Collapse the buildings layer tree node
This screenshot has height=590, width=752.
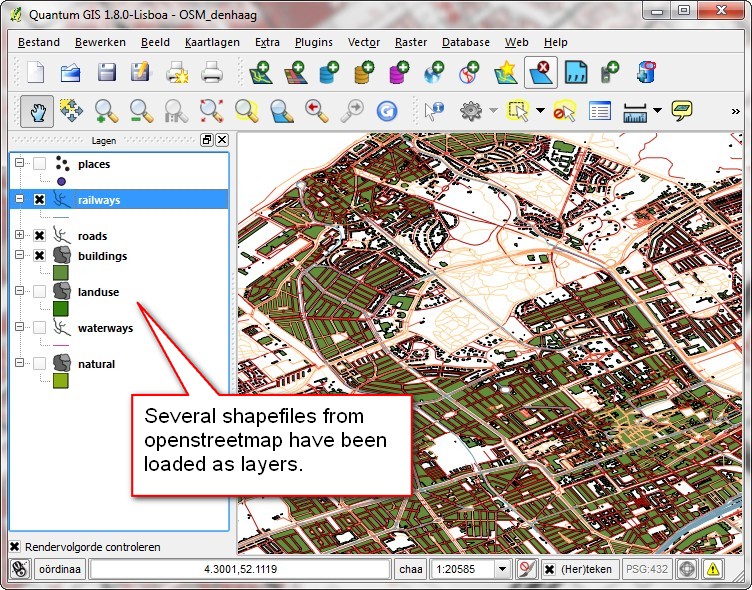pyautogui.click(x=19, y=255)
